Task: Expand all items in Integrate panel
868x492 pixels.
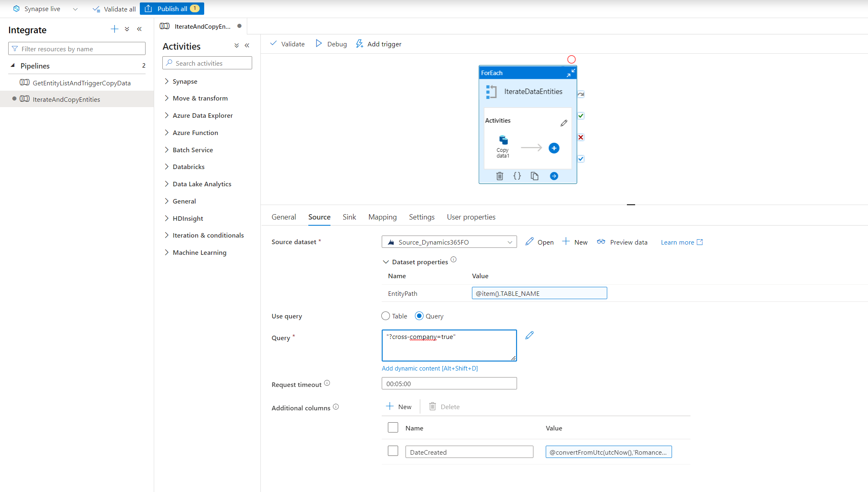Action: (127, 29)
